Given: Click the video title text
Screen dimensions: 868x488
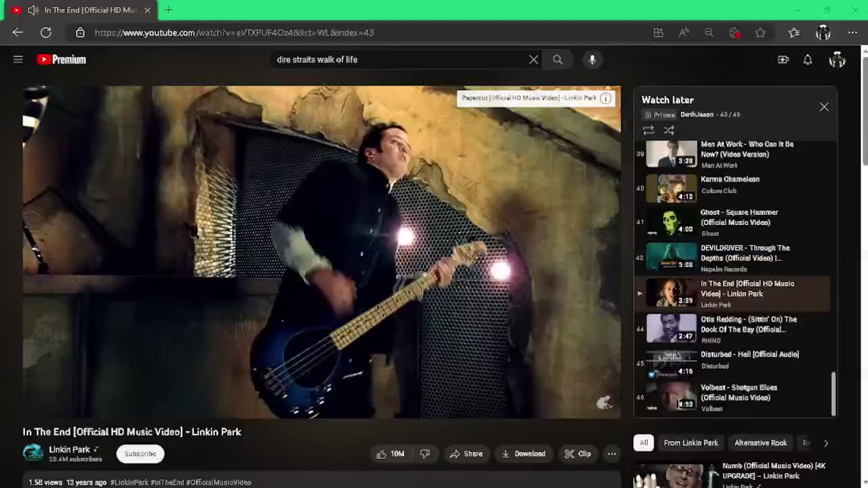Looking at the screenshot, I should tap(132, 432).
